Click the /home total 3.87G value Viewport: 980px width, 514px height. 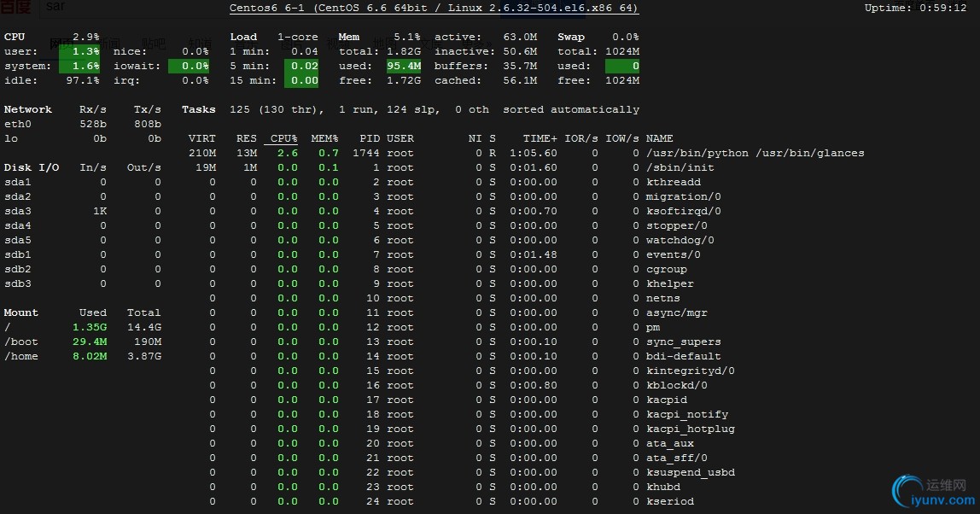click(x=143, y=356)
